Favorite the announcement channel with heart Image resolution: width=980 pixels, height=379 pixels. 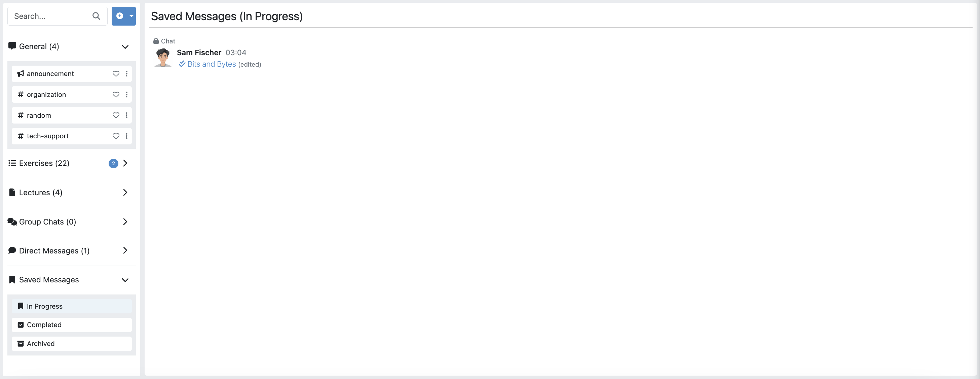[116, 73]
